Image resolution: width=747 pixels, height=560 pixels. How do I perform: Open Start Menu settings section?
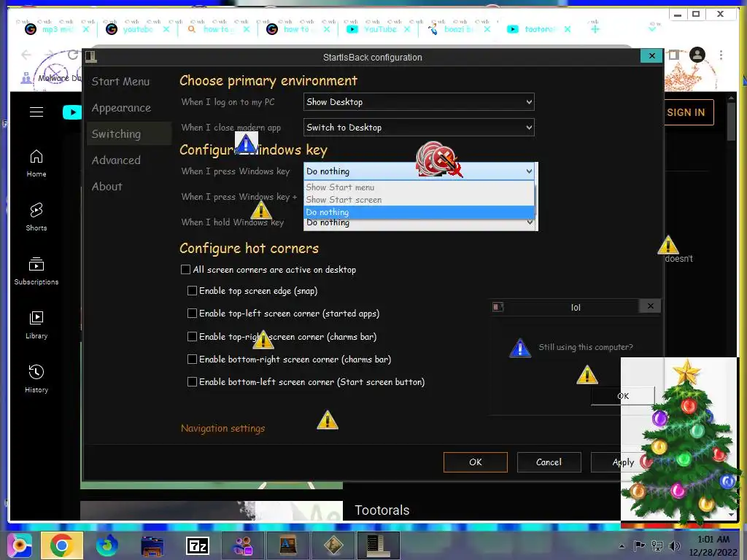click(x=120, y=82)
